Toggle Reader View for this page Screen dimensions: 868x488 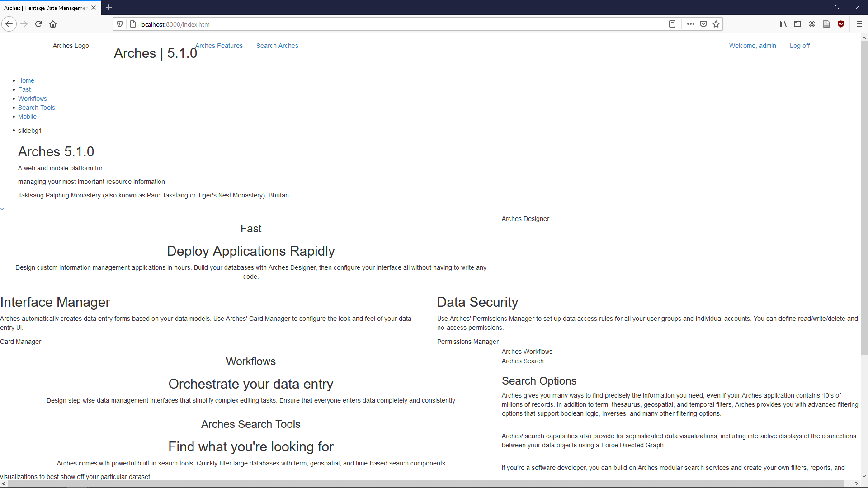672,24
